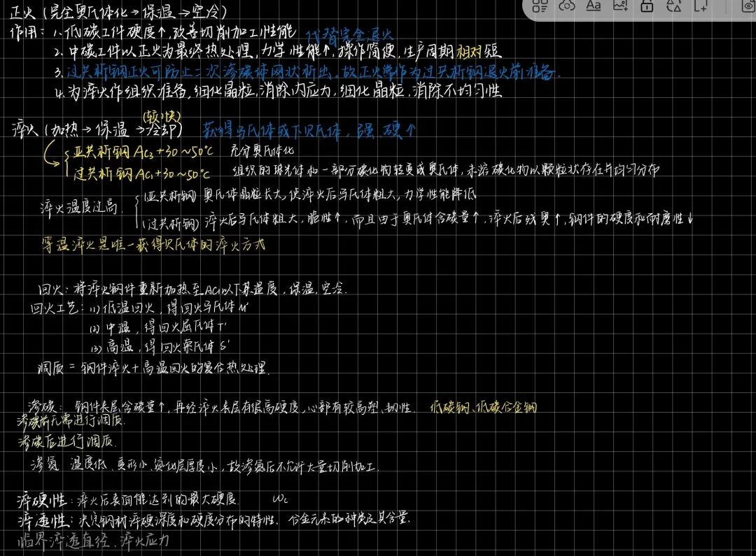This screenshot has height=556, width=756.
Task: Click the note '充分奥氏体化'
Action: (262, 151)
